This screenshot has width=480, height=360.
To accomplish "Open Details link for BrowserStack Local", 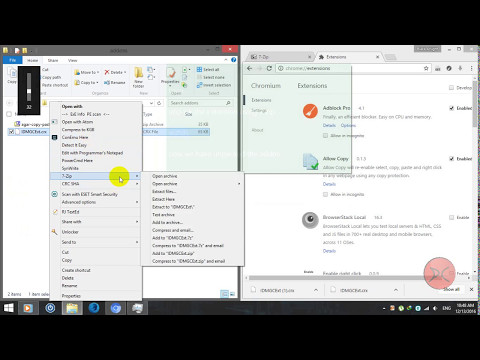I will pyautogui.click(x=329, y=251).
